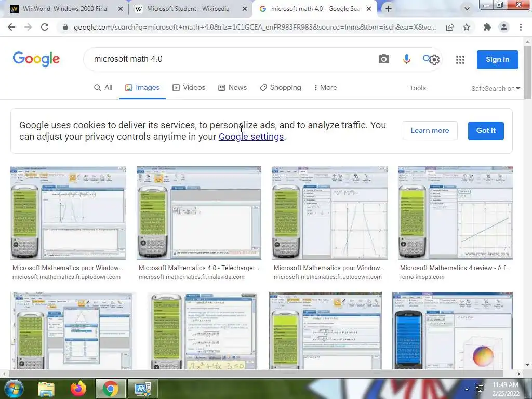Expand the More search options menu

click(x=325, y=87)
